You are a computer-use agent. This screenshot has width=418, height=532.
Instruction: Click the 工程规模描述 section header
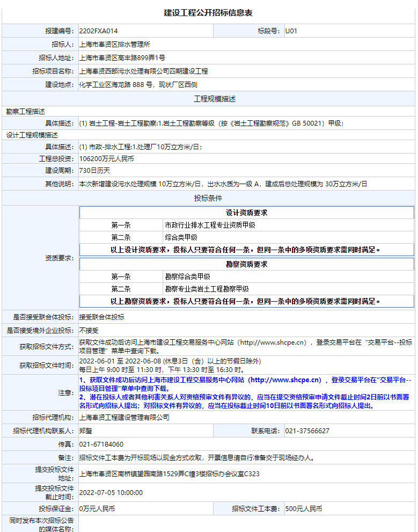(215, 99)
